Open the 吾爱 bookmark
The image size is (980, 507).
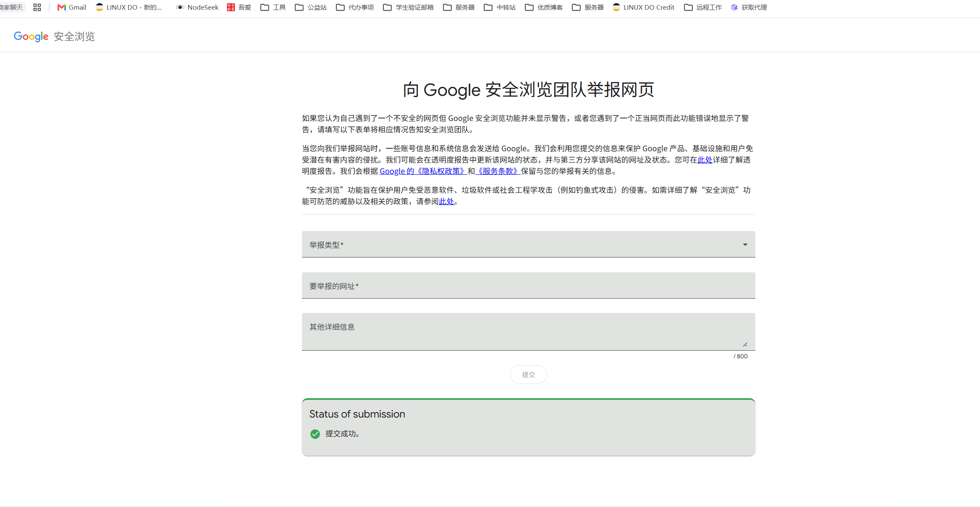[239, 7]
